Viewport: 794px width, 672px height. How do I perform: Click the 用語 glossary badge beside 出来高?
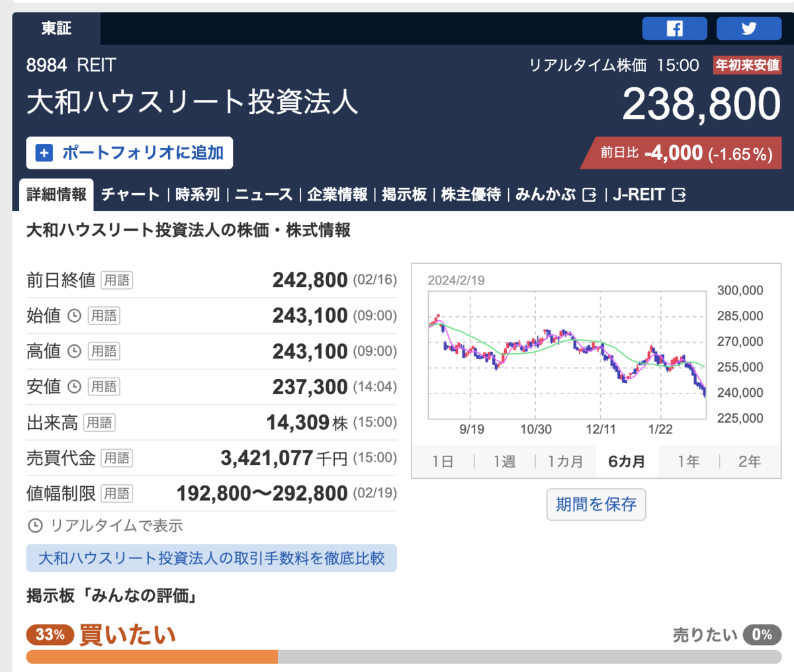click(x=99, y=423)
